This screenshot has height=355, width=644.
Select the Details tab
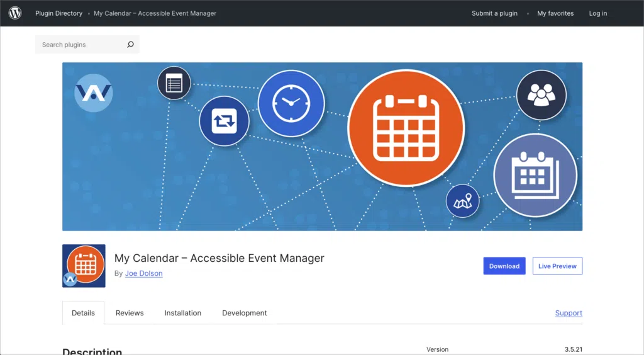pos(84,313)
